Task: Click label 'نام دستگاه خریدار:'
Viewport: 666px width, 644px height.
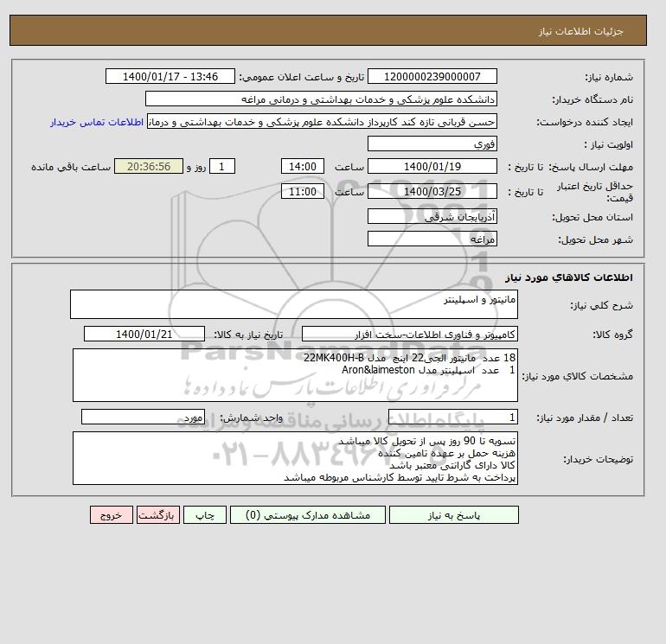Action: (592, 99)
